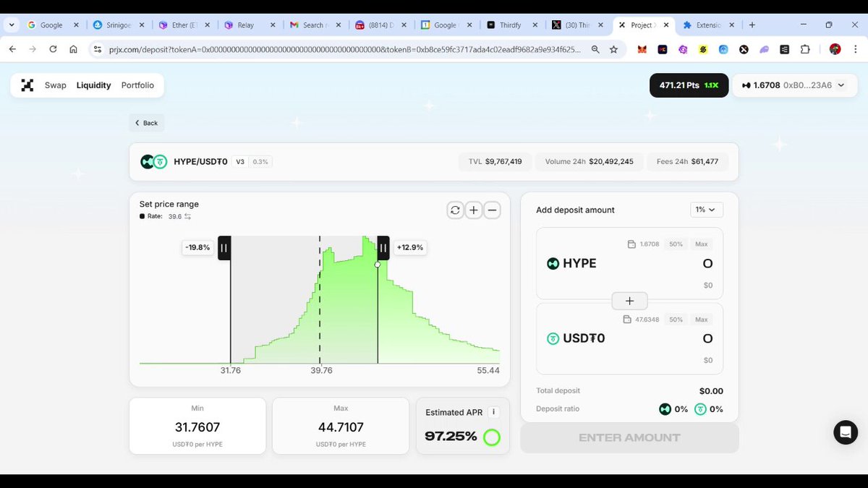The image size is (868, 488).
Task: Set USDT0 amount to 50%
Action: point(676,320)
